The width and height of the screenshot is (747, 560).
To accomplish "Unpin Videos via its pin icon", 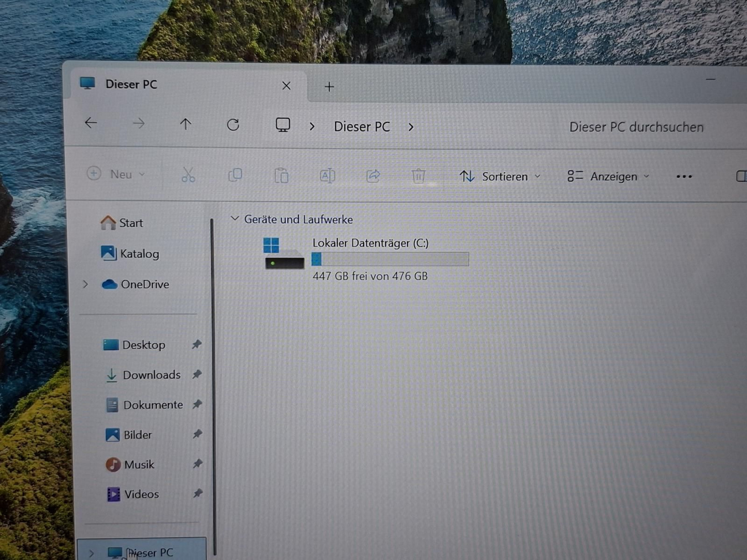I will [x=198, y=494].
